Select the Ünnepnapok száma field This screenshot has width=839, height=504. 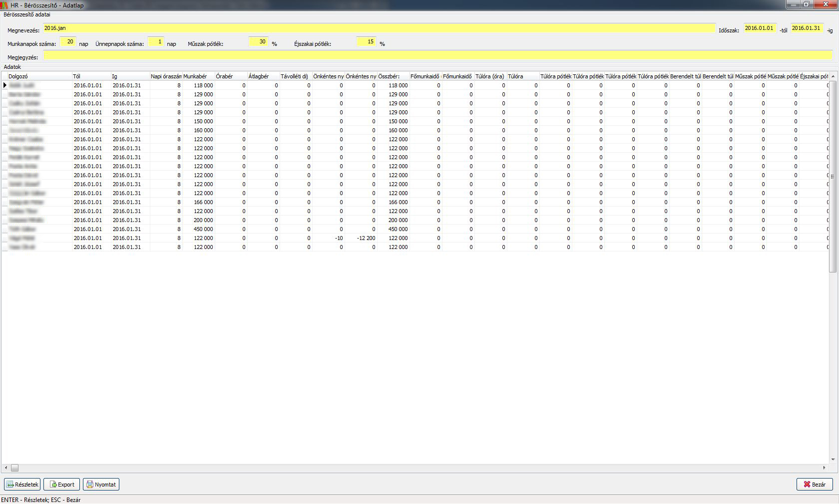pos(155,42)
